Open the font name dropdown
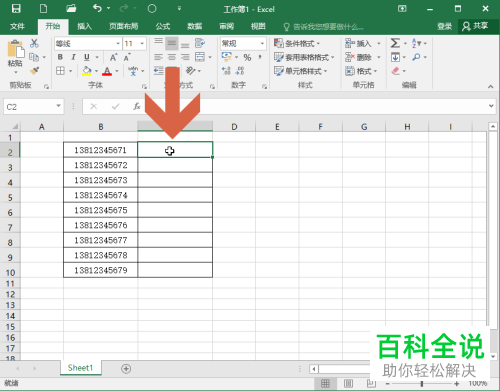This screenshot has height=391, width=500. click(x=118, y=43)
